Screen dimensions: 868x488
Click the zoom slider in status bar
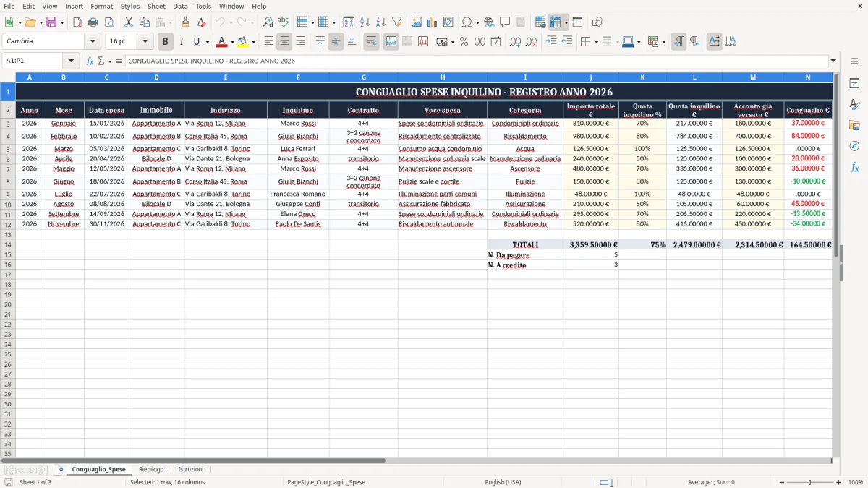pyautogui.click(x=810, y=482)
